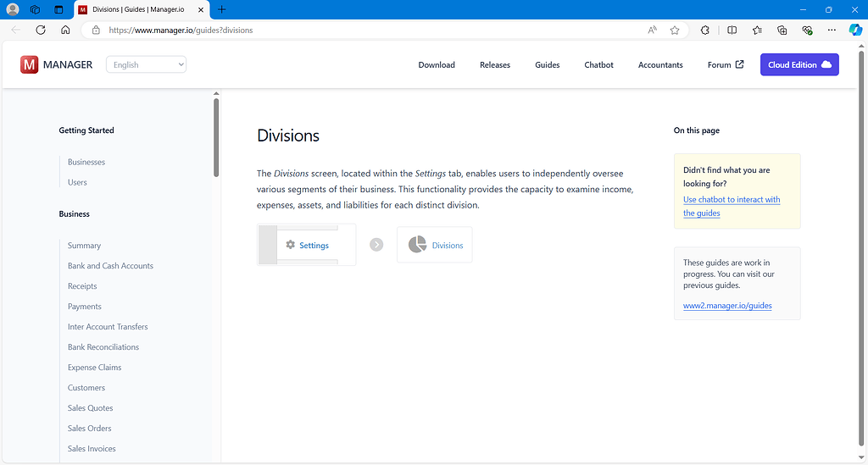Click the Divisions pie chart icon

click(417, 245)
